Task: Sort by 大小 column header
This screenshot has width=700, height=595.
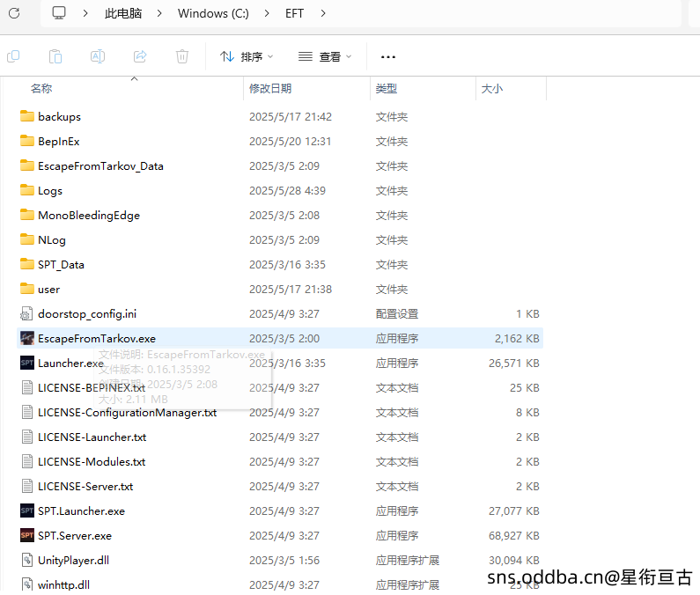Action: [492, 88]
